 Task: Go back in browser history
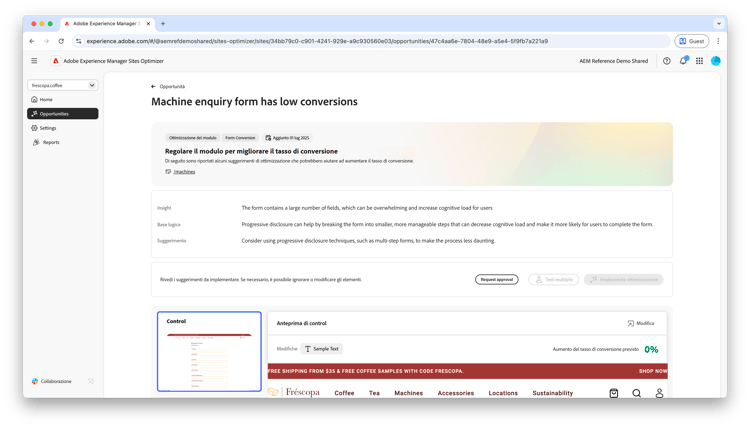(x=32, y=41)
